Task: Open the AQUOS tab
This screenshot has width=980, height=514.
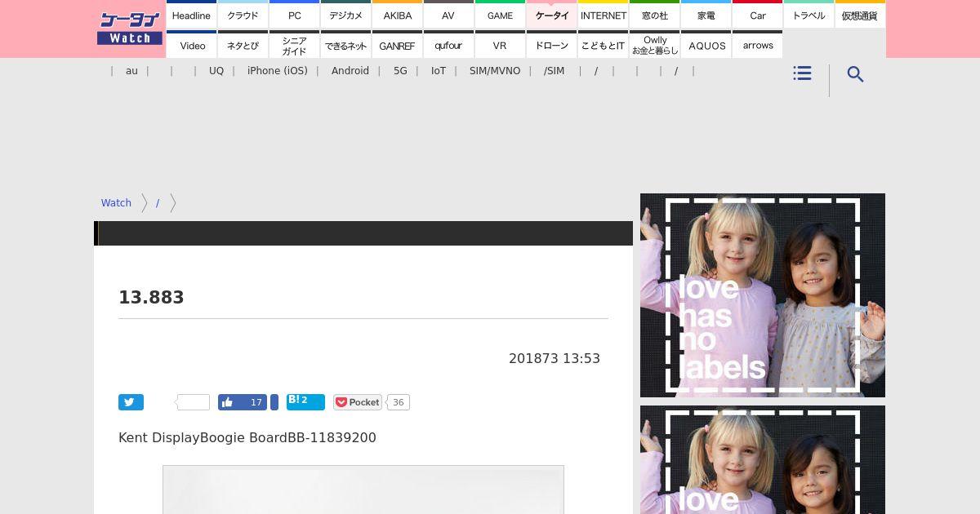Action: pyautogui.click(x=706, y=45)
